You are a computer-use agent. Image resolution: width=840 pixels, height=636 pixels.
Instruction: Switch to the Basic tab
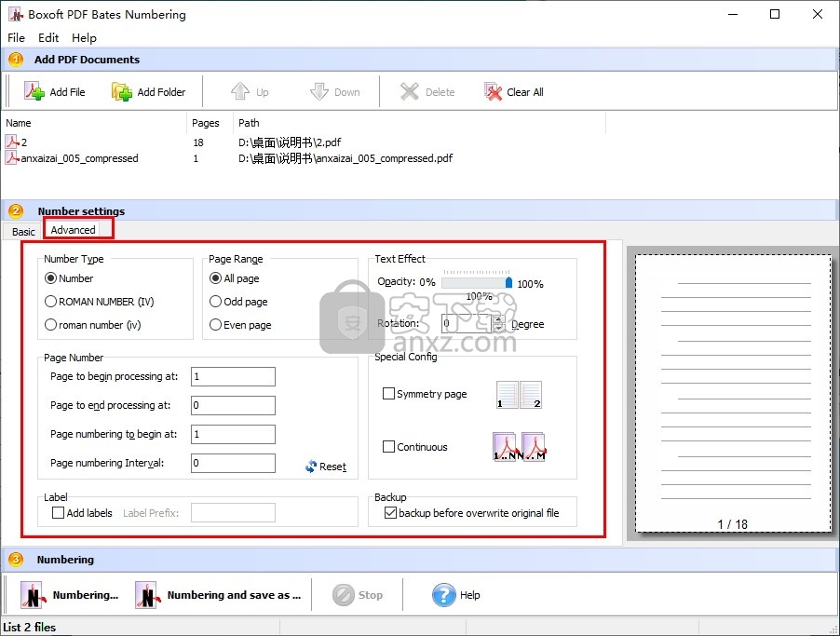(x=23, y=232)
